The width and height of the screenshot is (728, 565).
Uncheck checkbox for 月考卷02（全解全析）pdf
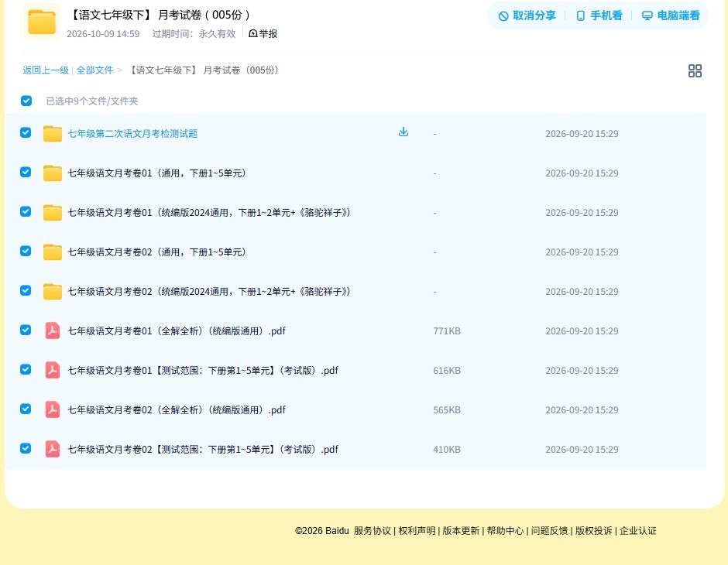point(26,409)
